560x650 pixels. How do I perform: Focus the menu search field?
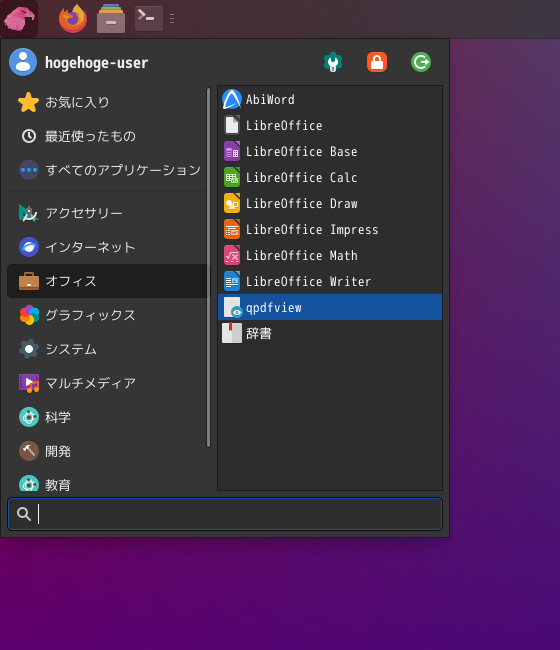coord(225,514)
